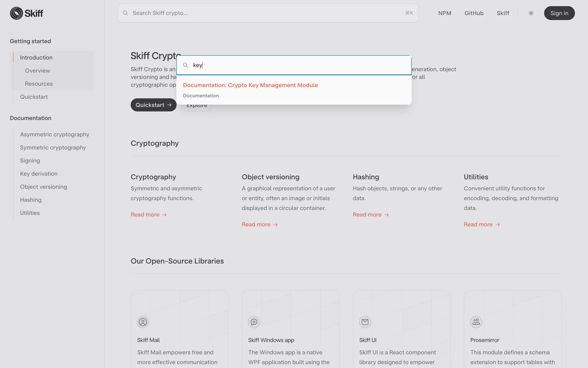The height and width of the screenshot is (368, 588).
Task: Click the Skiff Windows app chat icon
Action: (x=254, y=322)
